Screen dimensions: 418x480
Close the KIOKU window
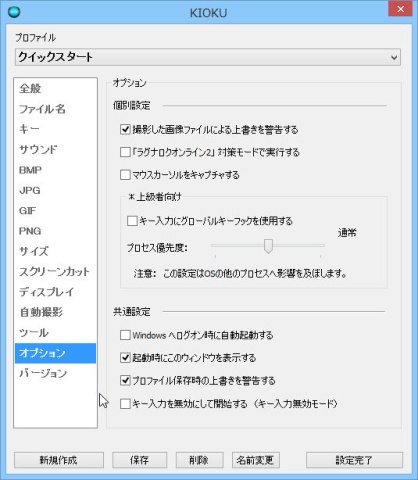(400, 9)
